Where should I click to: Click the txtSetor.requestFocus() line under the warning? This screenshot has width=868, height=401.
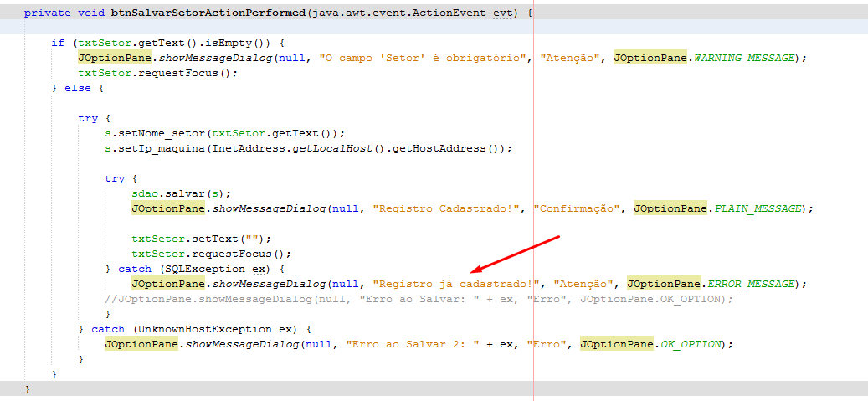157,73
